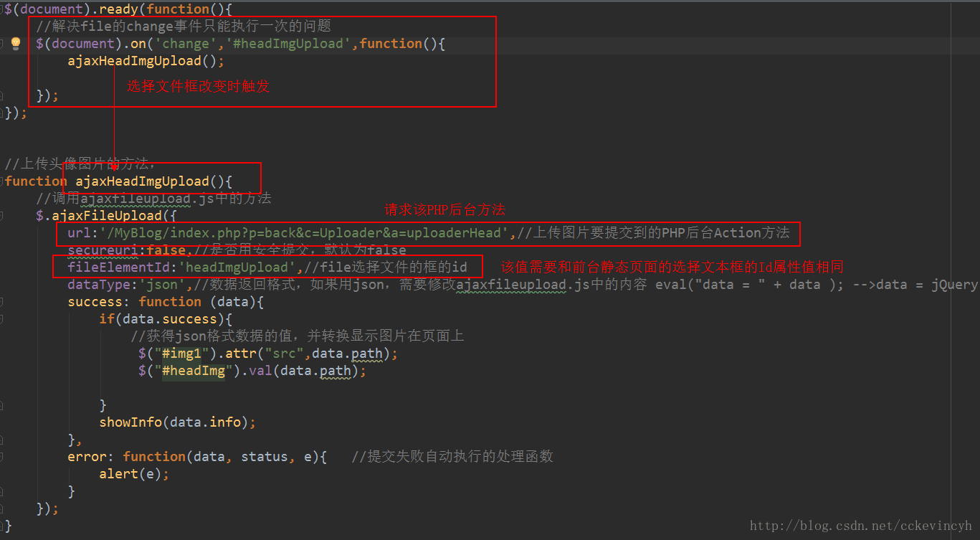Click the comment '//上传图片要提交到的PHP后台Action方法'
Viewport: 980px width, 540px height.
[x=653, y=233]
